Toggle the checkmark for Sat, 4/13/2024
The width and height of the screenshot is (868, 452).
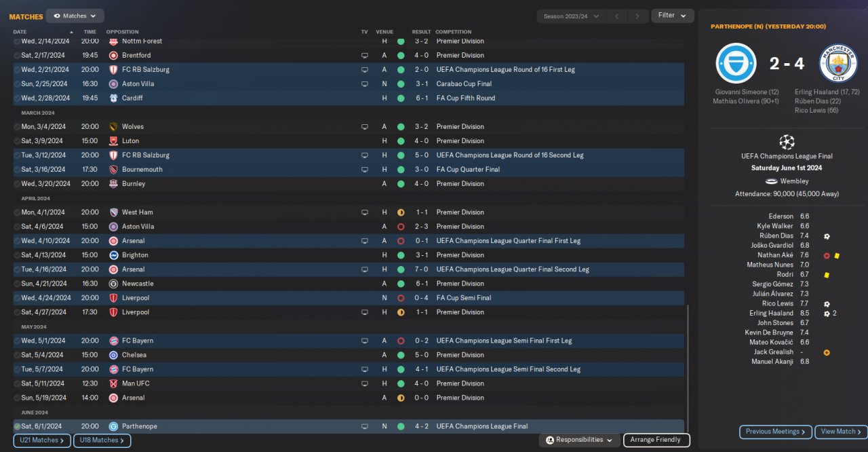pyautogui.click(x=17, y=255)
